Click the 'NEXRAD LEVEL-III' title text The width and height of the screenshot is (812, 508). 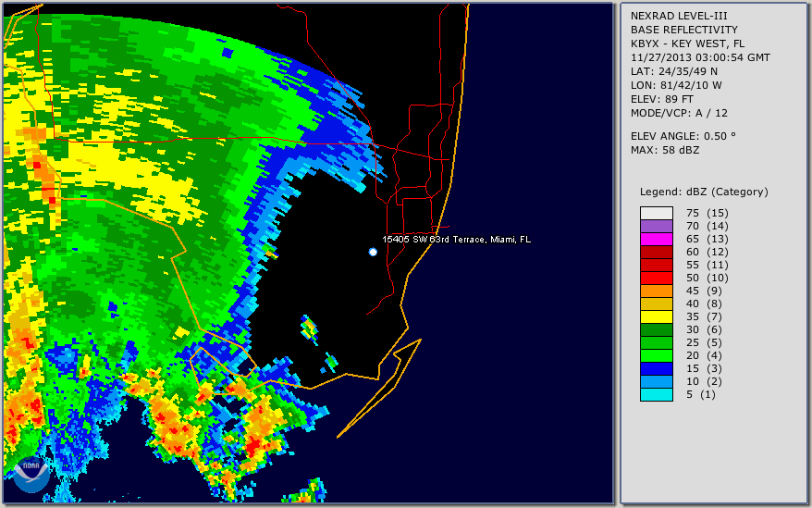click(x=679, y=16)
